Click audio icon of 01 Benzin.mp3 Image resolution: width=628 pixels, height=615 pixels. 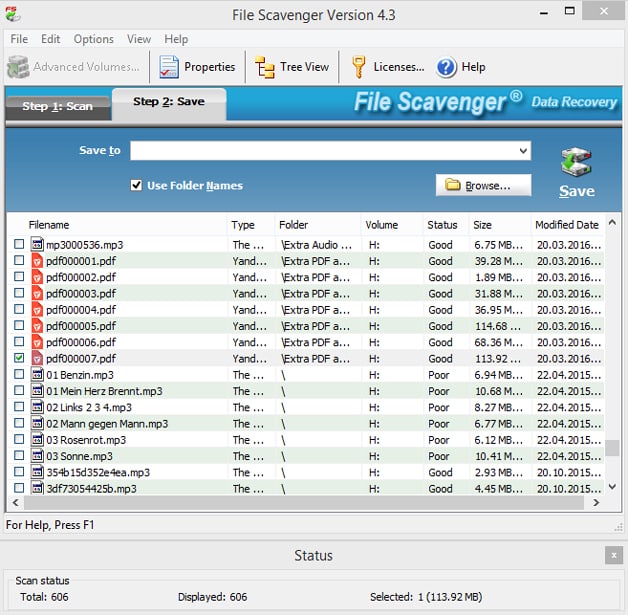pyautogui.click(x=37, y=374)
